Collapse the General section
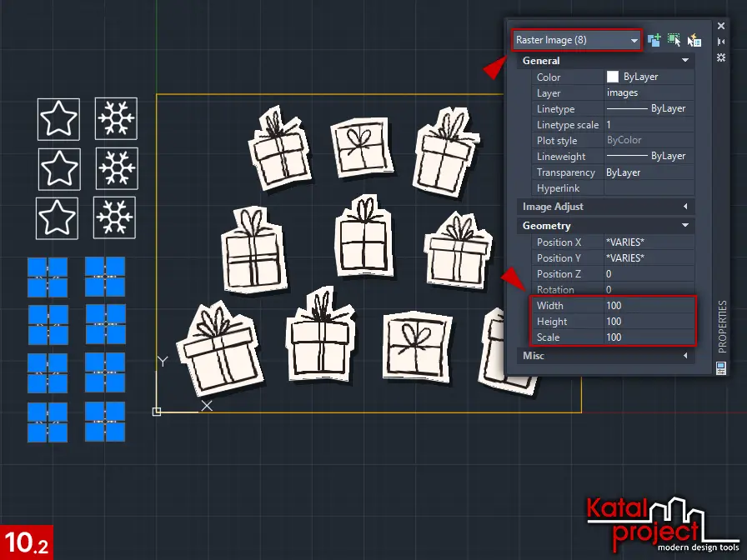747x560 pixels. click(685, 61)
